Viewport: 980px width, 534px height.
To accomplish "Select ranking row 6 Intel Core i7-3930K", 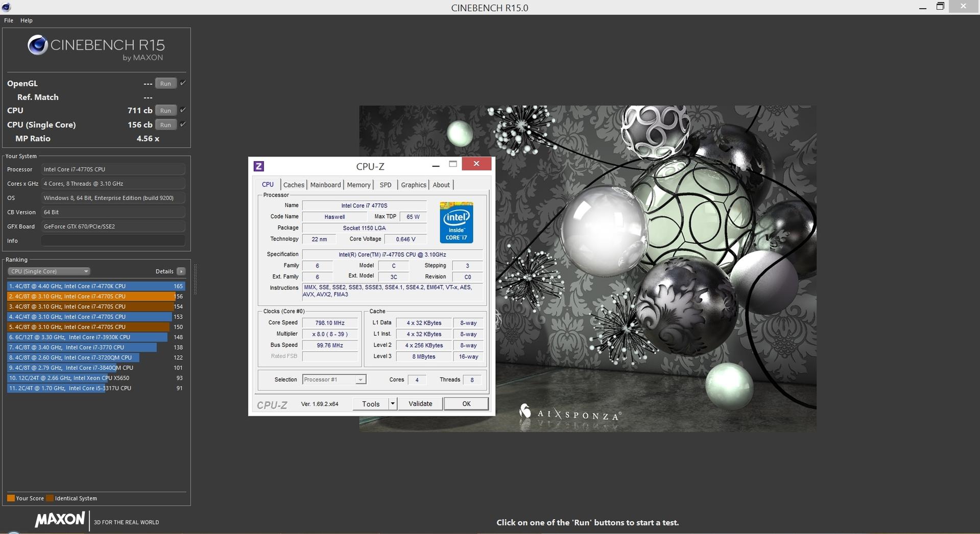I will pos(96,337).
